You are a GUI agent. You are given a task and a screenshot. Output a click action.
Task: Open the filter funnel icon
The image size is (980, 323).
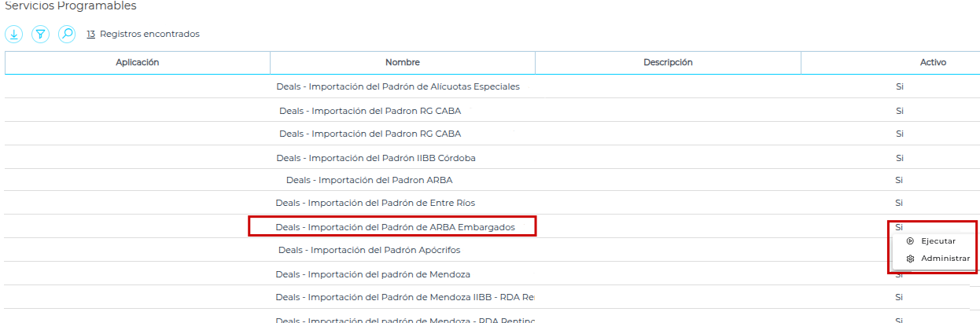40,35
